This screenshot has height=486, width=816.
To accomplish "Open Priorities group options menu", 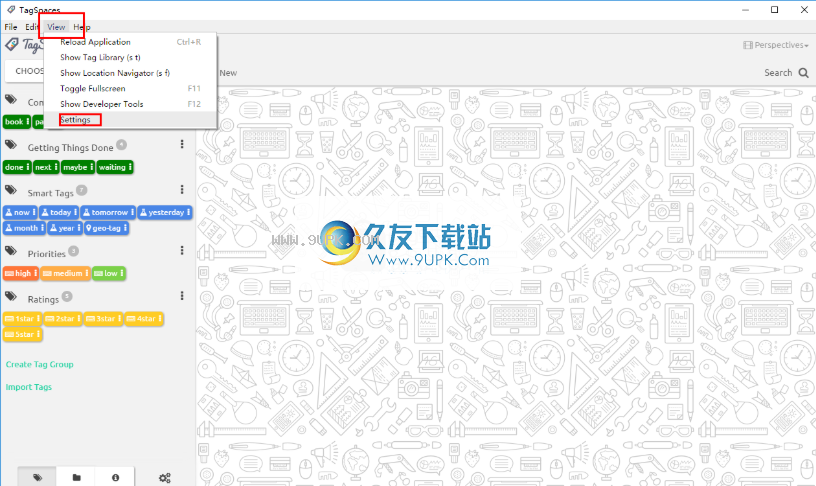I will (x=182, y=250).
